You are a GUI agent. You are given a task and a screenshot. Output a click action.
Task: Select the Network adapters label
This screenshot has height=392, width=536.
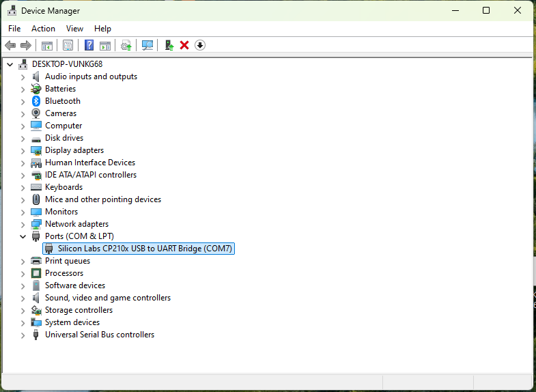(x=77, y=224)
